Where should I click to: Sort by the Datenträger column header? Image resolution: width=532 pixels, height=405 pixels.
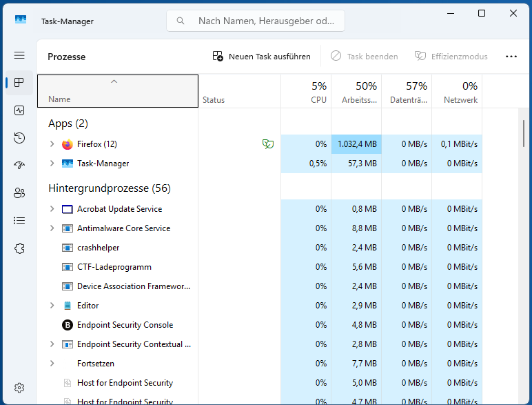pos(407,91)
